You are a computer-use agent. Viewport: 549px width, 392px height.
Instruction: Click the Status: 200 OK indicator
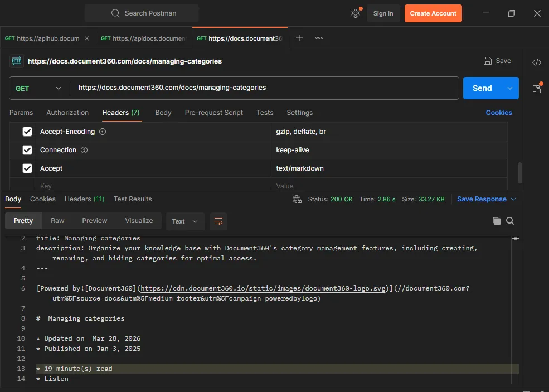[330, 199]
